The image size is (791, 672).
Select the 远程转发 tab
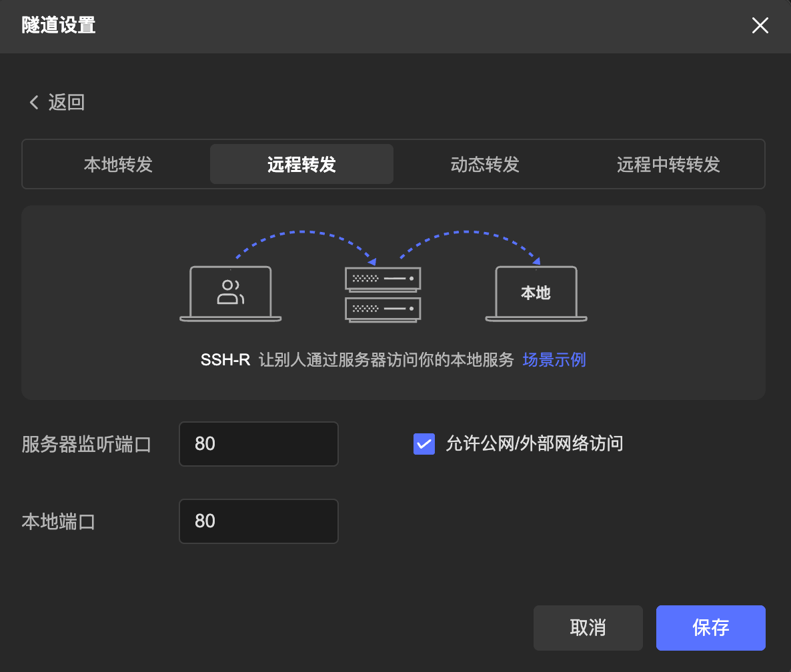point(301,165)
